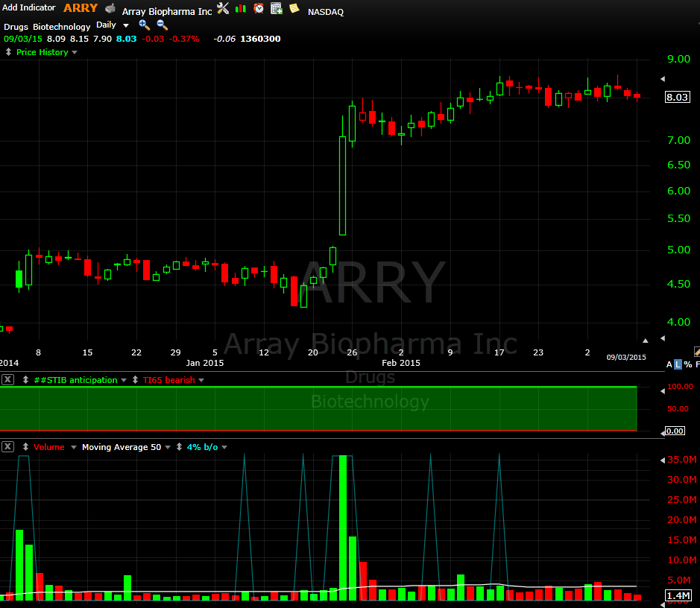
Task: Click the 1360300 volume value in quote line
Action: (260, 39)
